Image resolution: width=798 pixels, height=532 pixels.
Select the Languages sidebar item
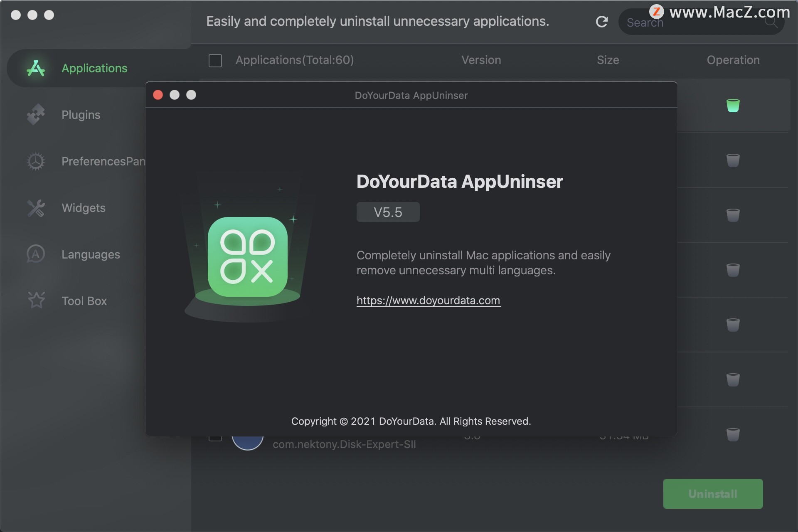pyautogui.click(x=91, y=254)
